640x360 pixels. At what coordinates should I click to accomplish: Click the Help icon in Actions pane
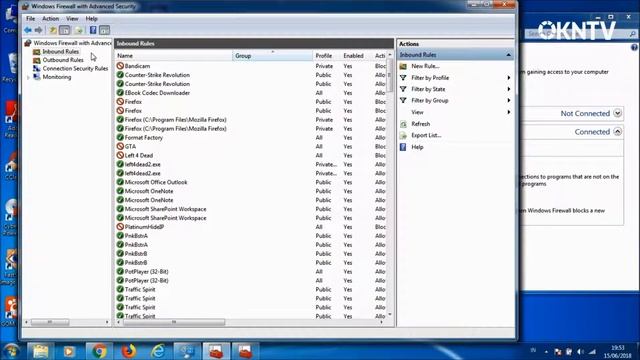(403, 147)
